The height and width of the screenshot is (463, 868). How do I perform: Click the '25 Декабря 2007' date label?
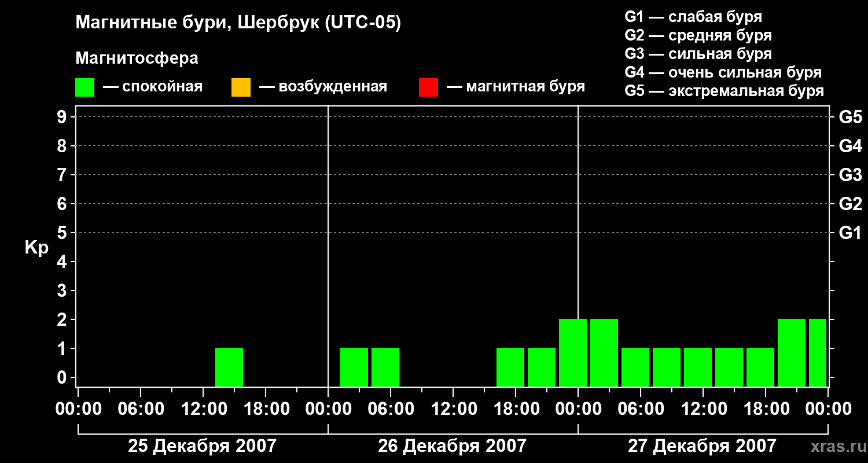(202, 446)
